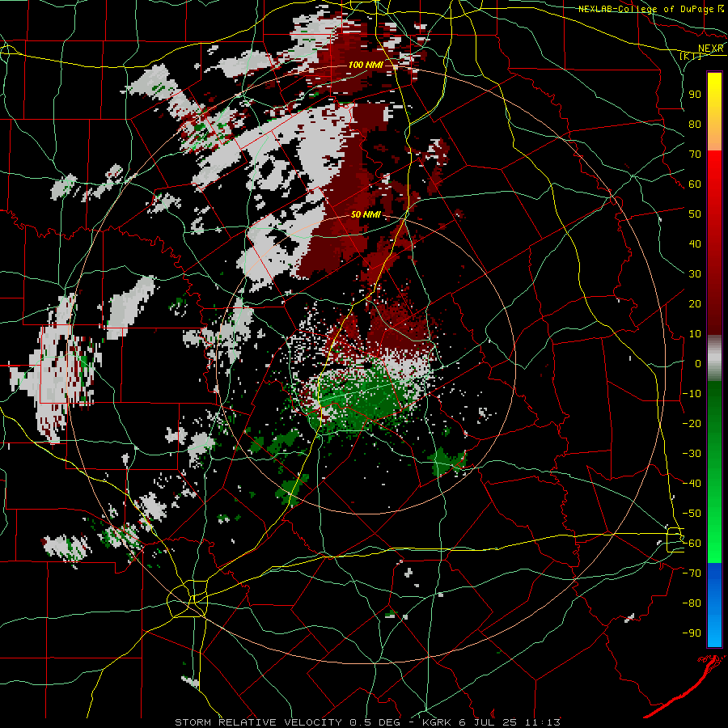Click the 100 NMI range ring label
The height and width of the screenshot is (728, 728).
[x=366, y=65]
